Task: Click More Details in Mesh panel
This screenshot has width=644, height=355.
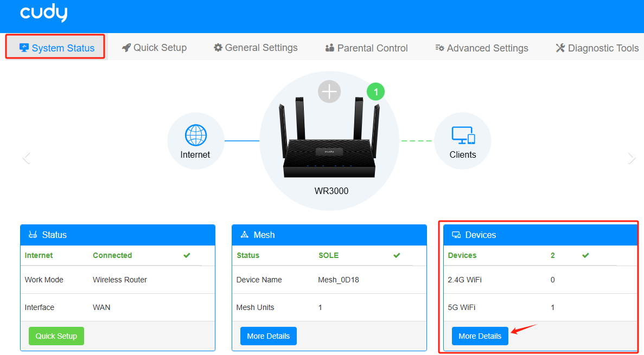Action: tap(269, 336)
